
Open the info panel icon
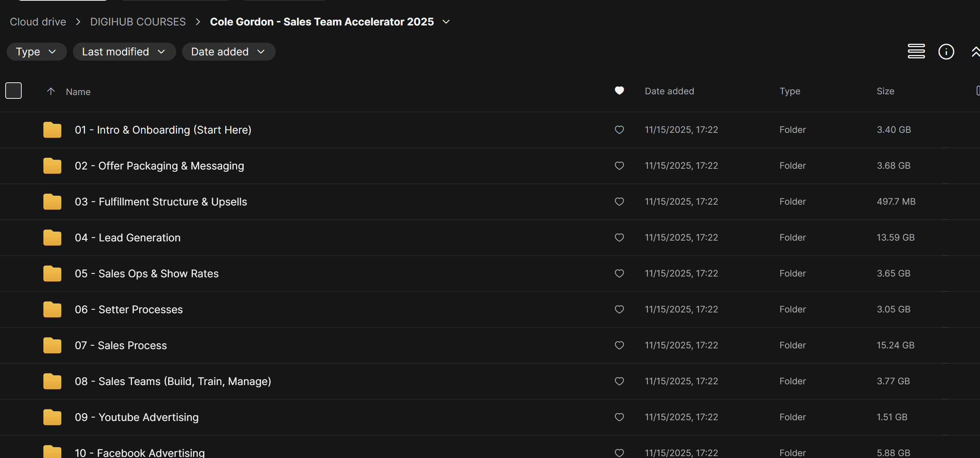[x=946, y=51]
